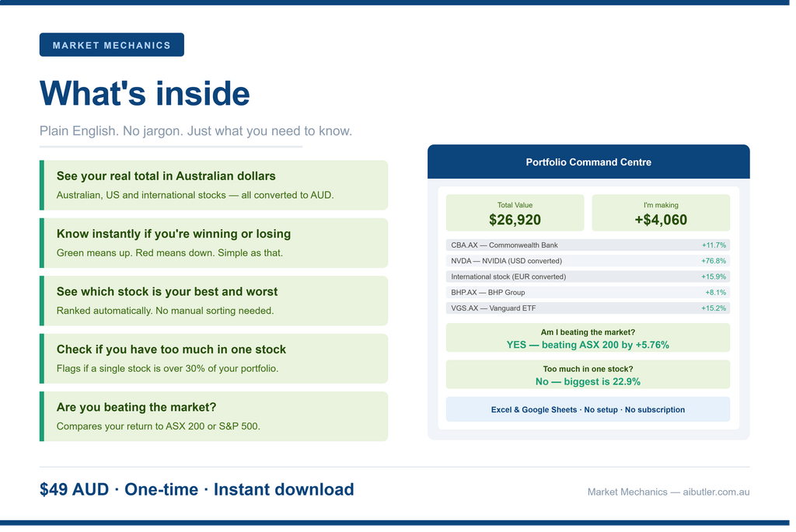Click the MARKET MECHANICS badge
The width and height of the screenshot is (796, 532).
click(x=112, y=44)
